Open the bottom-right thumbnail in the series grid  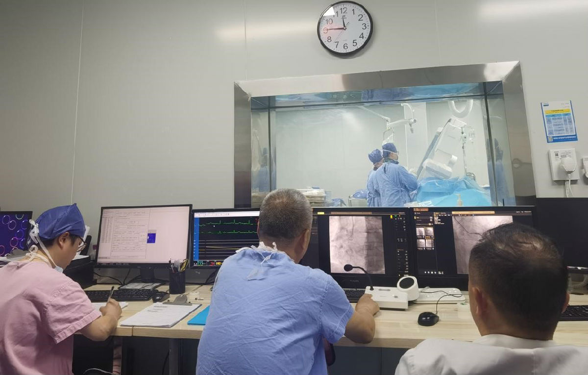coord(430,244)
